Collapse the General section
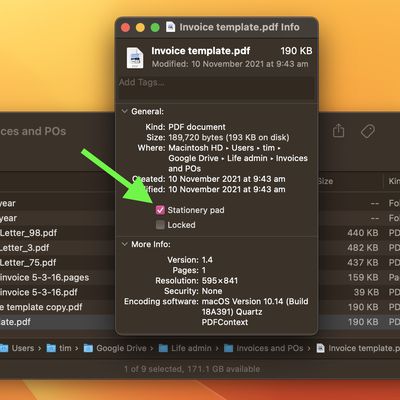This screenshot has width=400, height=400. point(124,111)
